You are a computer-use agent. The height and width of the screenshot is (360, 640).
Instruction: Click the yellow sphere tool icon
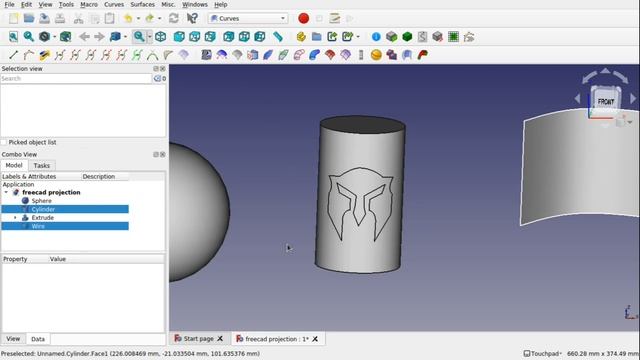376,55
